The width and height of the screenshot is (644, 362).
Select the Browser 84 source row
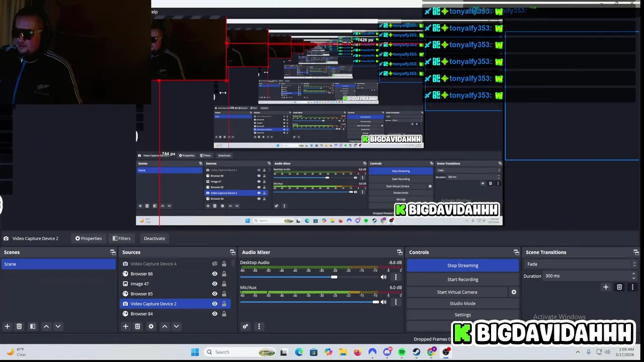pos(175,314)
